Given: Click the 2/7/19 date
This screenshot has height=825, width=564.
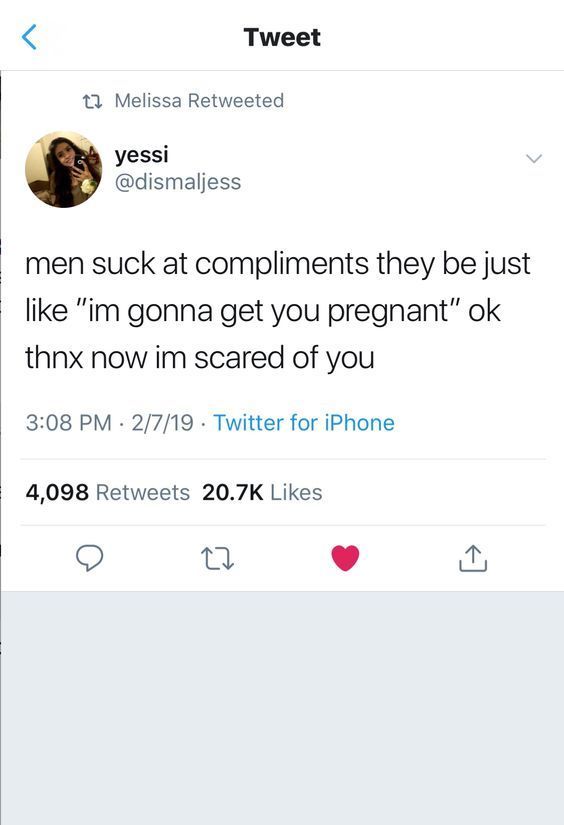Looking at the screenshot, I should [162, 422].
